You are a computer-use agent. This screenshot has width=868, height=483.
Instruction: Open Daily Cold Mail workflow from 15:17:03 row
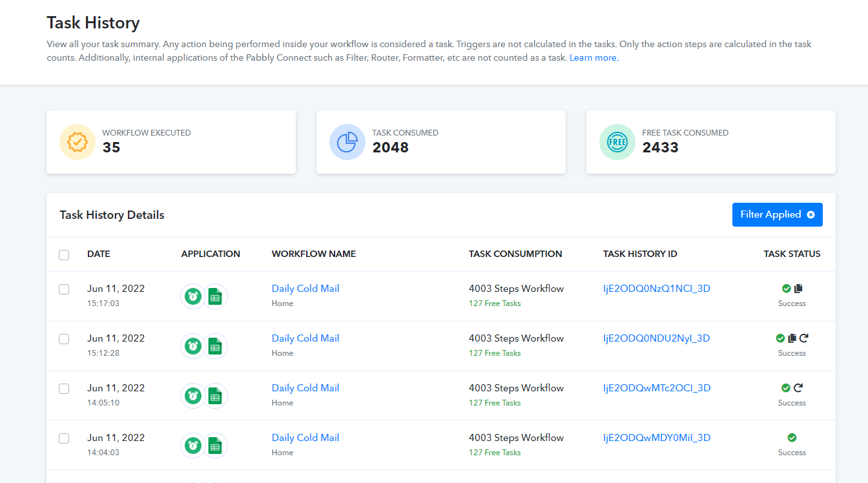coord(305,289)
